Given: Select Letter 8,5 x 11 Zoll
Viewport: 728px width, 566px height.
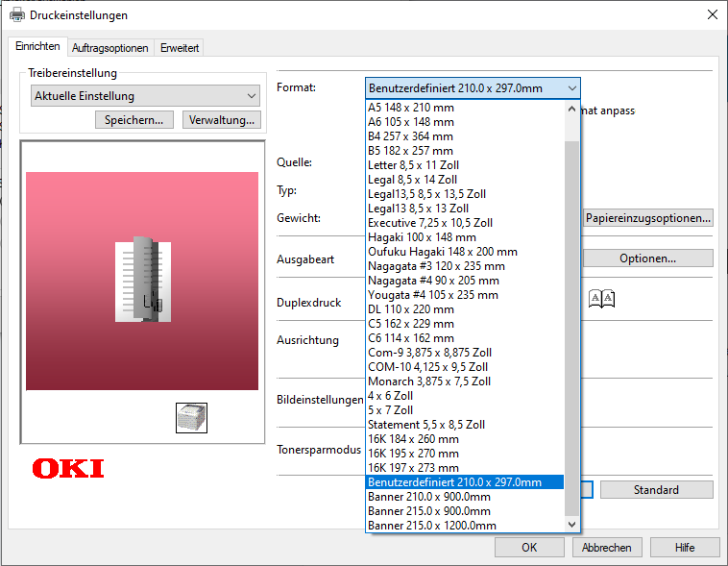Looking at the screenshot, I should [465, 165].
